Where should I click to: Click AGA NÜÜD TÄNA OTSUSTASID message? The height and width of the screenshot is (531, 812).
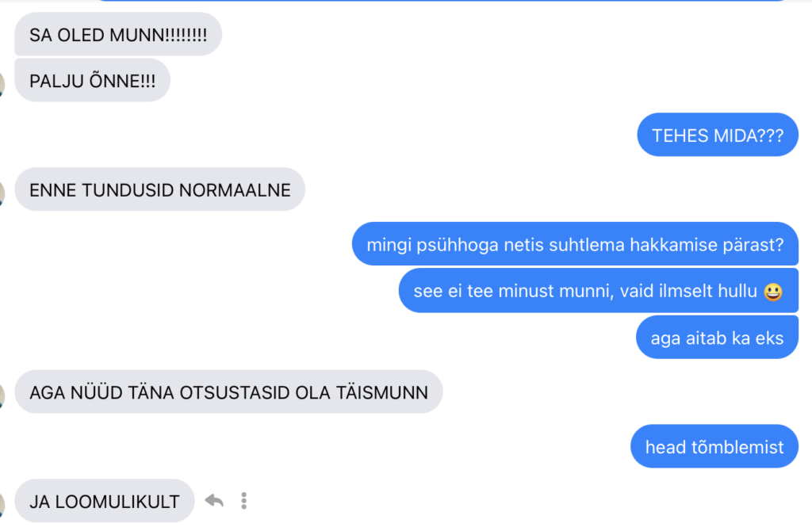pyautogui.click(x=228, y=392)
